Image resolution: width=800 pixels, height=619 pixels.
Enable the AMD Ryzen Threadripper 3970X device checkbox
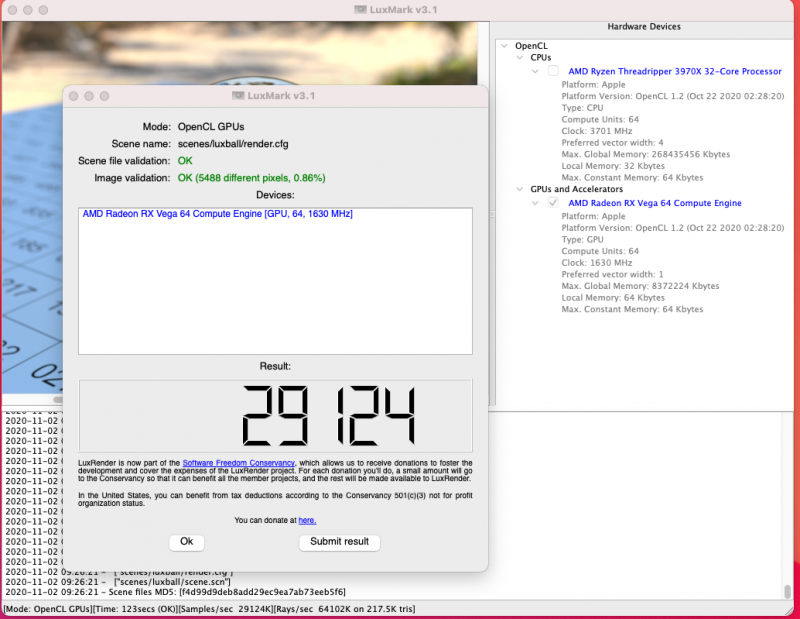(553, 71)
